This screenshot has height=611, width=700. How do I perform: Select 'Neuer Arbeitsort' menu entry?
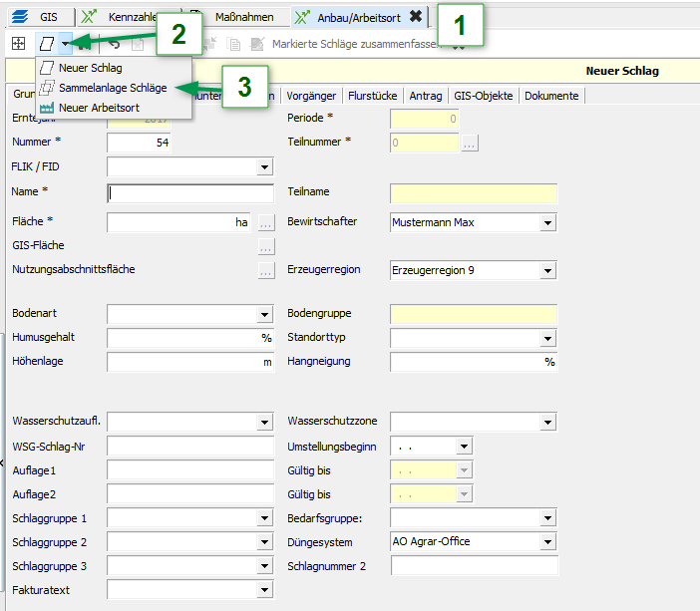98,107
